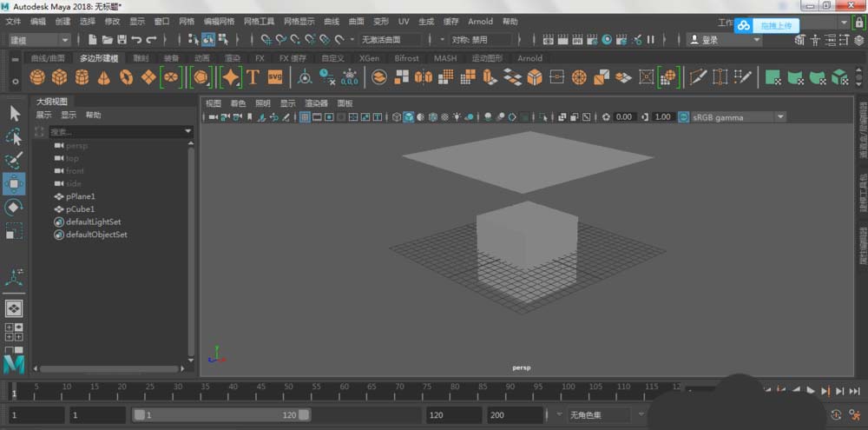Open the 建模 menu set dropdown
The width and height of the screenshot is (868, 430).
pos(39,40)
